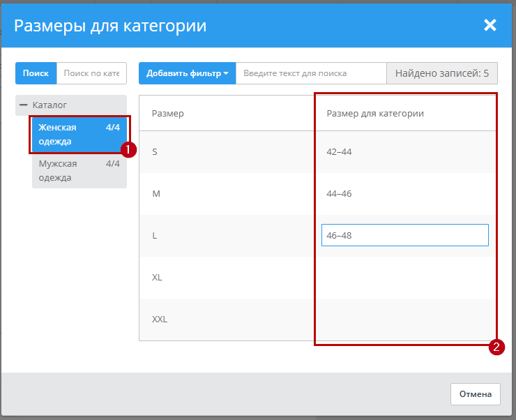Open the Добавить фильтр dropdown
The image size is (516, 420).
(187, 73)
